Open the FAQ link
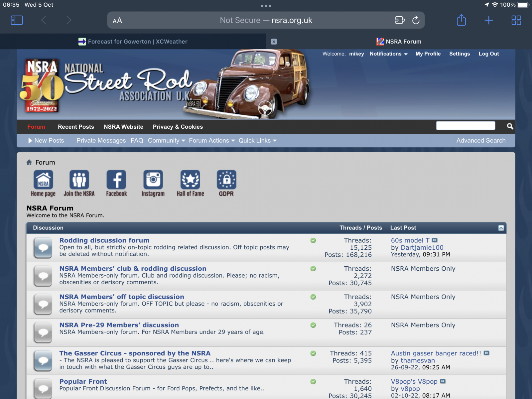 coord(137,141)
